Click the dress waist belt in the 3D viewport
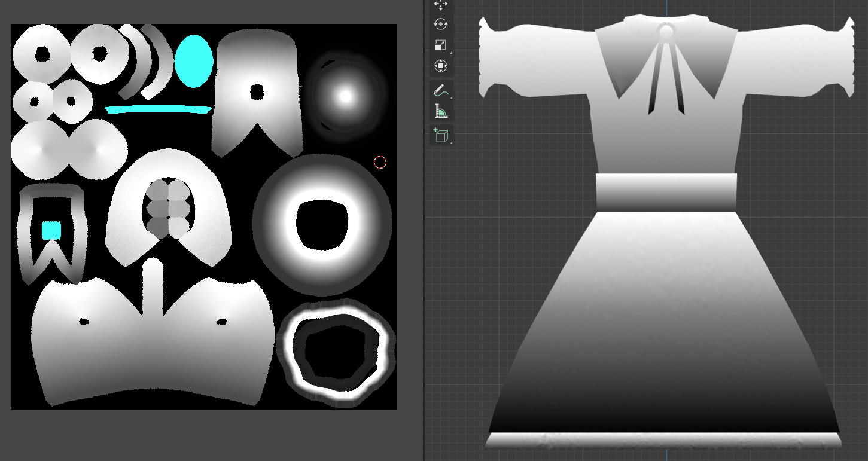The width and height of the screenshot is (868, 461). 666,193
